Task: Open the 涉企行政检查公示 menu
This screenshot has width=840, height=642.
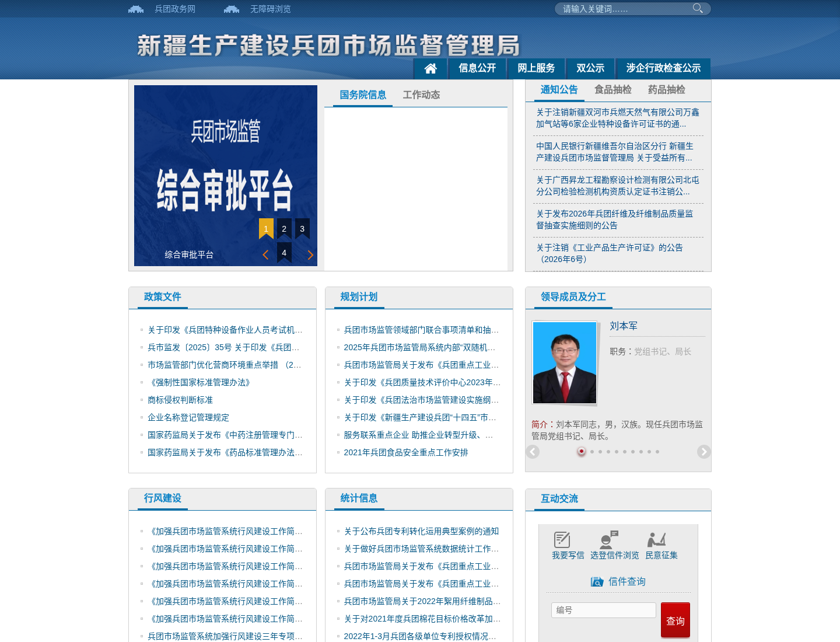Action: click(x=663, y=68)
